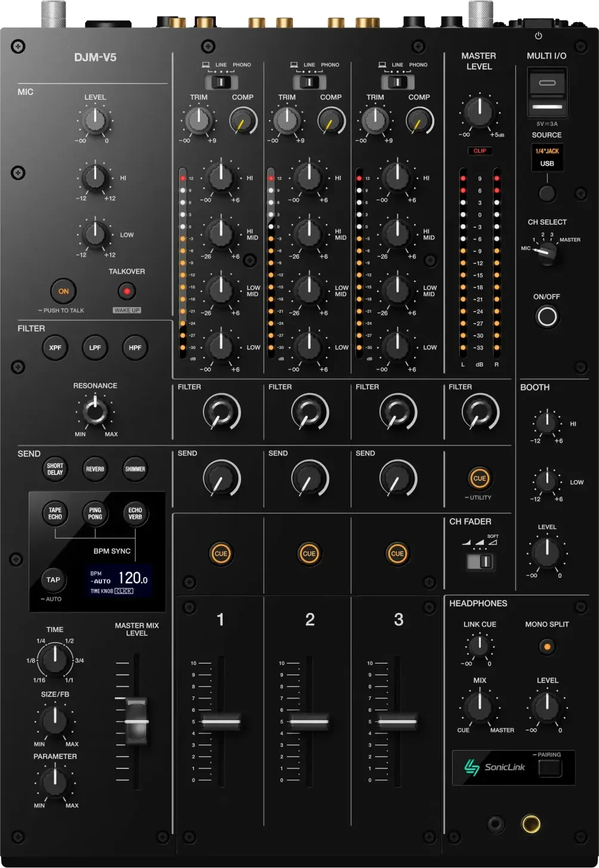Click channel 1 TRIM knob
The width and height of the screenshot is (599, 868).
click(199, 120)
